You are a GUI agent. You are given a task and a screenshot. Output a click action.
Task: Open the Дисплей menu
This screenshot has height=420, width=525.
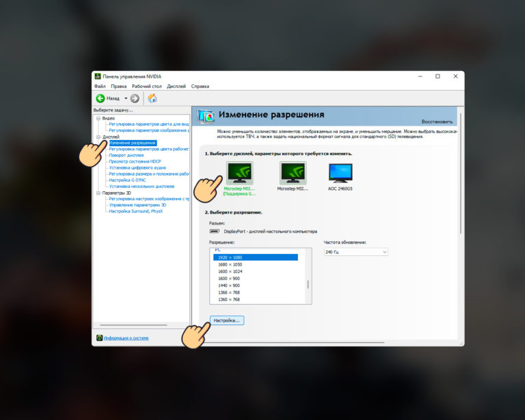[176, 86]
